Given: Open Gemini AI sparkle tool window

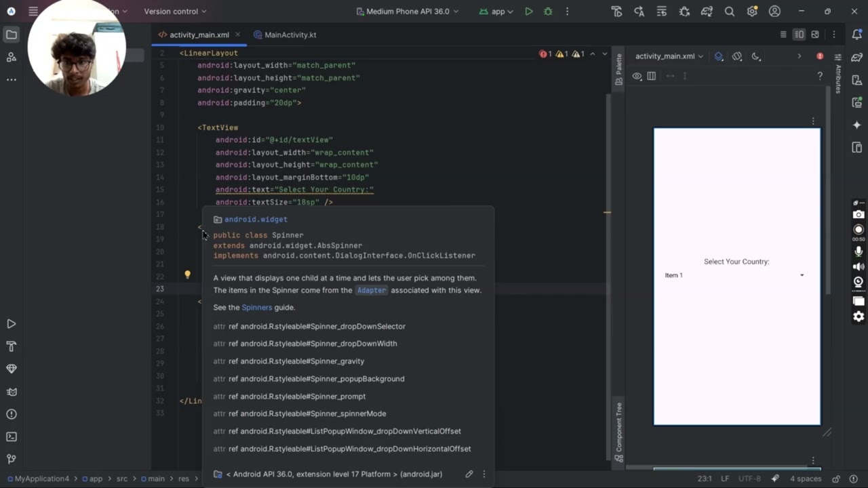Looking at the screenshot, I should tap(857, 125).
